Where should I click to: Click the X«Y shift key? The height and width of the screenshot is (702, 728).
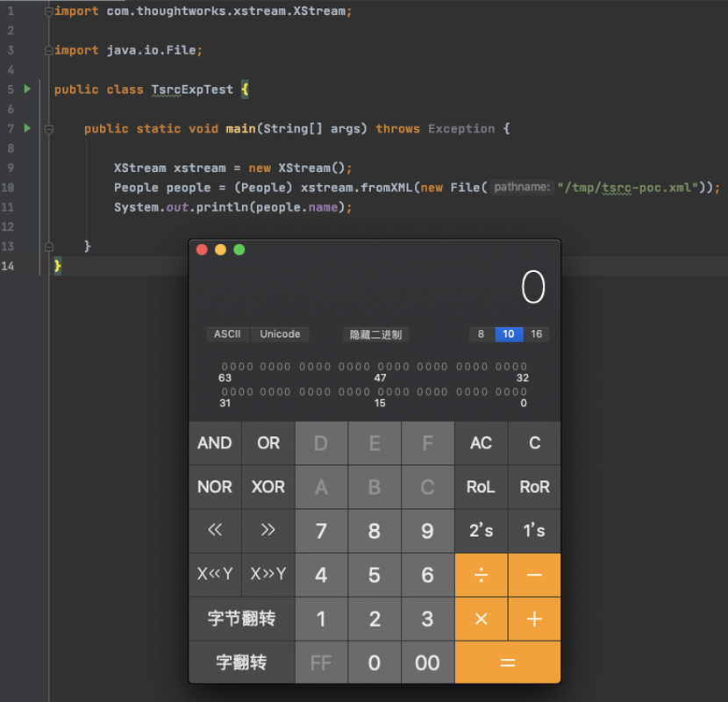click(215, 574)
